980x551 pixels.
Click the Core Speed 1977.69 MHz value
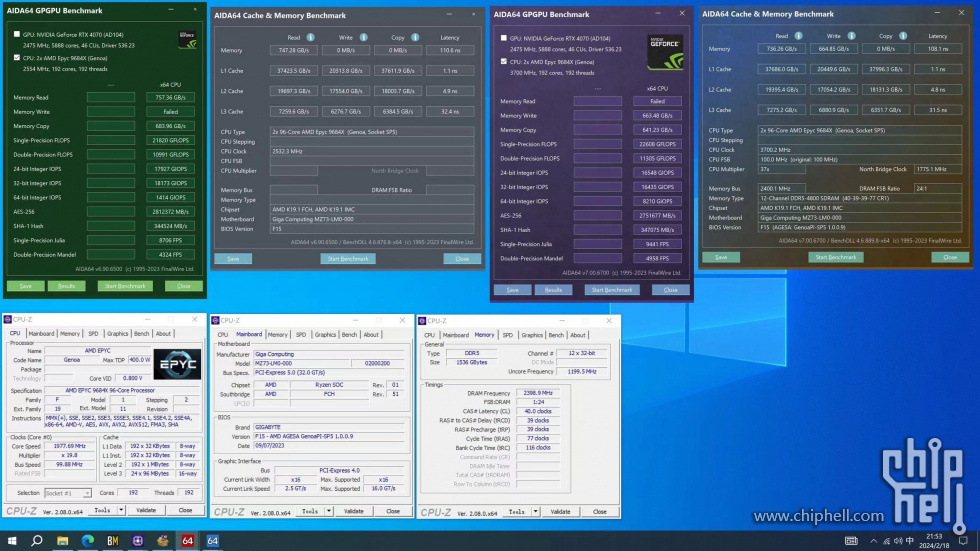pos(69,447)
